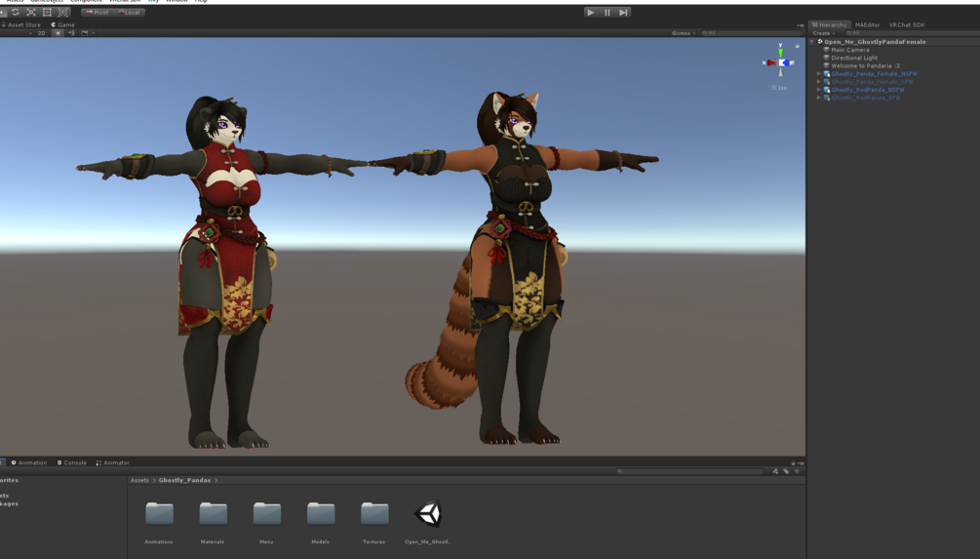The width and height of the screenshot is (980, 559).
Task: Click the favorites star icon in Project
Action: coord(797,471)
